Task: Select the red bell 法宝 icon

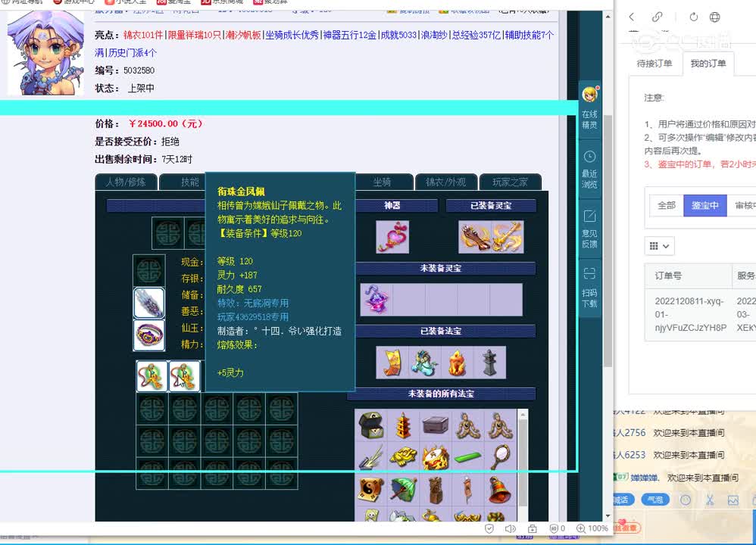Action: pyautogui.click(x=501, y=489)
